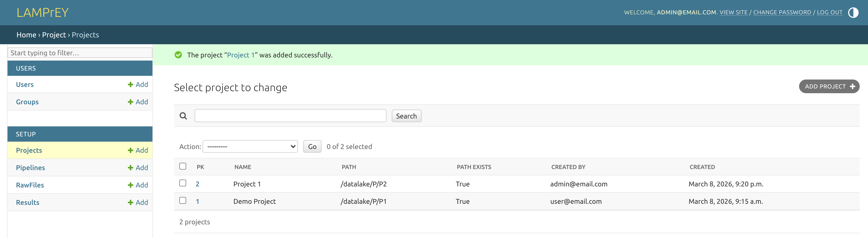Sort by the Name column header

(x=243, y=167)
